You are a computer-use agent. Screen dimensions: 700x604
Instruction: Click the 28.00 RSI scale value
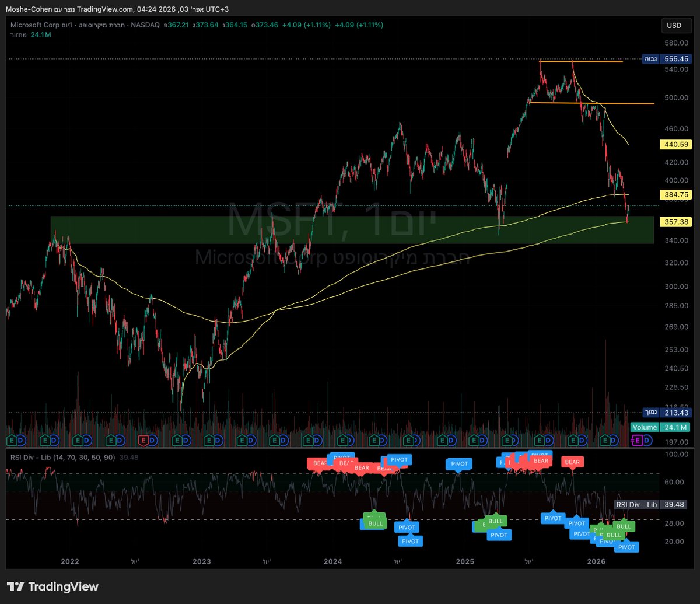coord(675,523)
